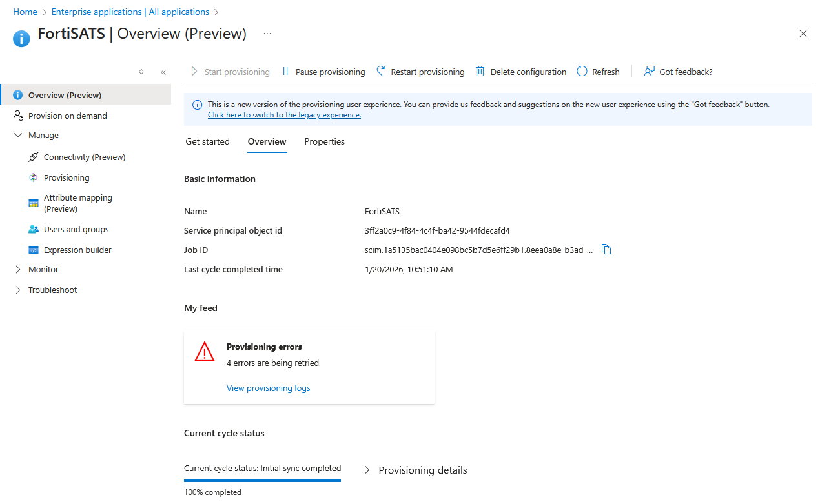The width and height of the screenshot is (820, 504).
Task: Expand the Monitor section
Action: (18, 270)
